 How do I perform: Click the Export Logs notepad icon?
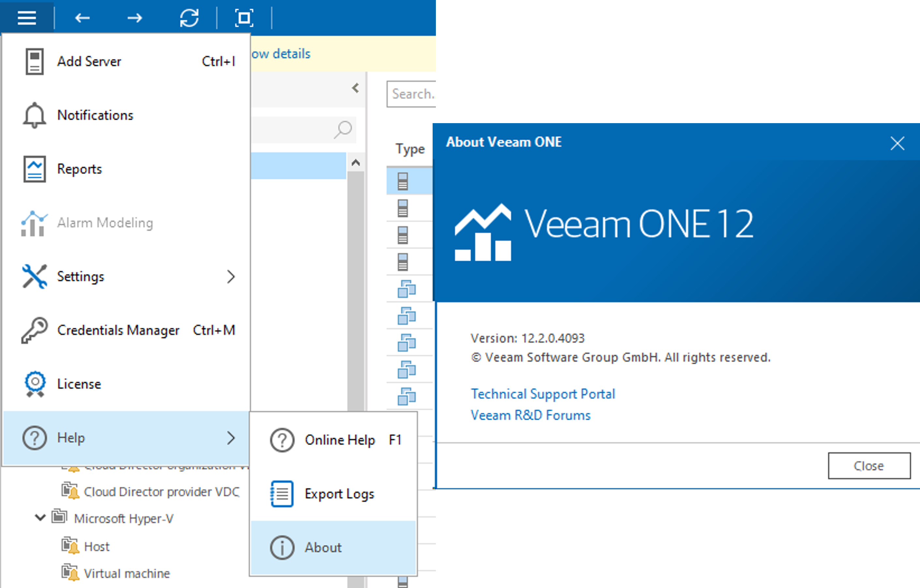click(x=282, y=494)
